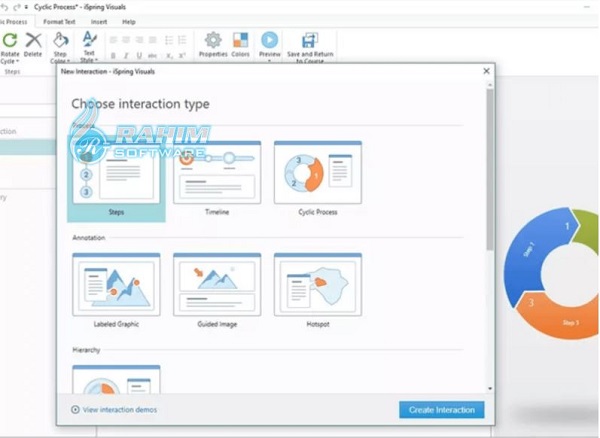Screen dimensions: 600x438
Task: Click the undo arrow in title bar
Action: point(4,7)
